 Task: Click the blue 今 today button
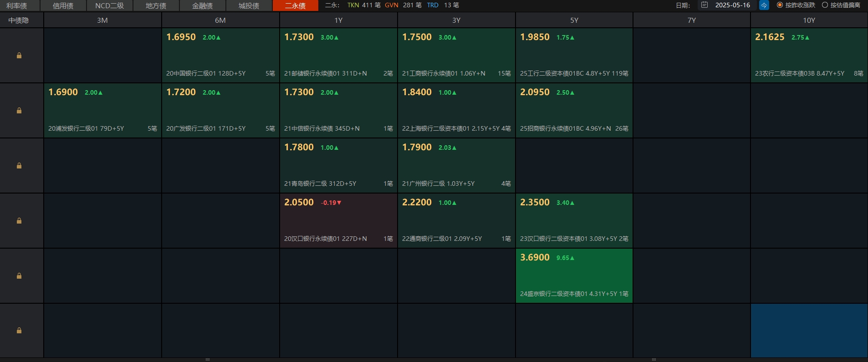[x=764, y=5]
